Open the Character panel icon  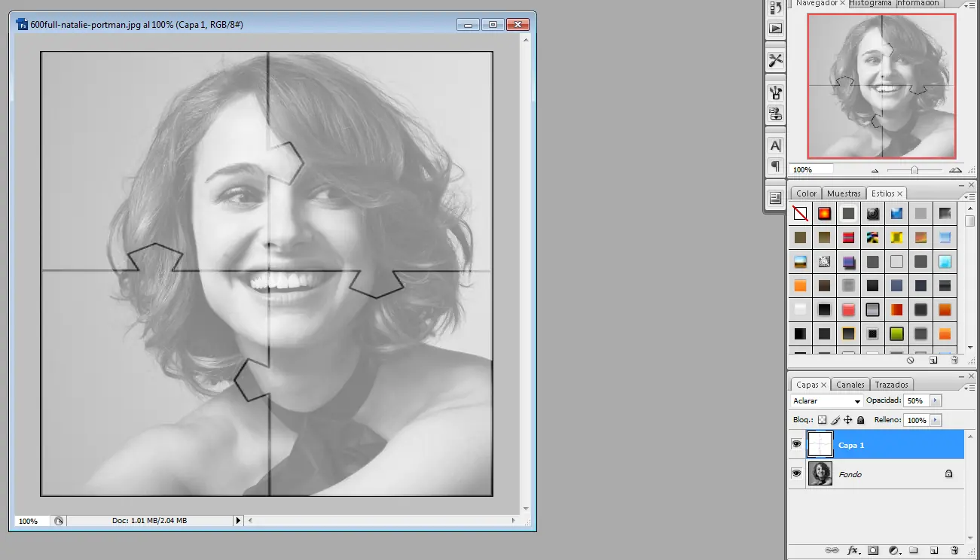coord(775,145)
